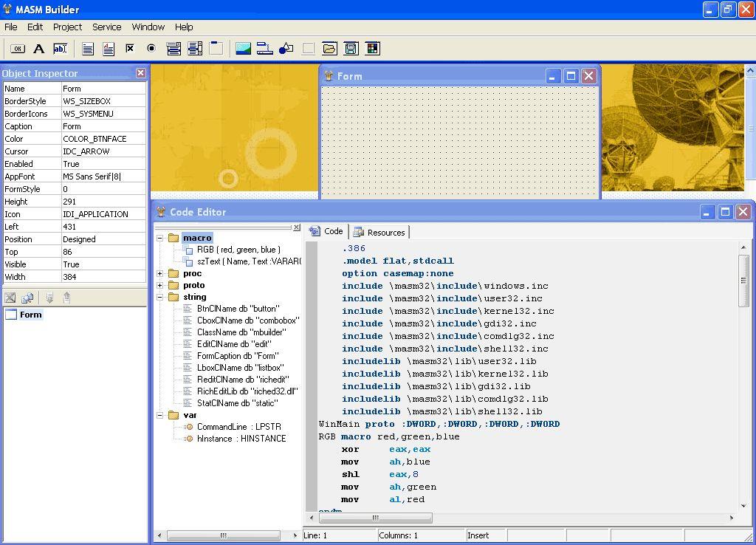Open the Service menu
This screenshot has height=545, width=756.
(x=107, y=27)
